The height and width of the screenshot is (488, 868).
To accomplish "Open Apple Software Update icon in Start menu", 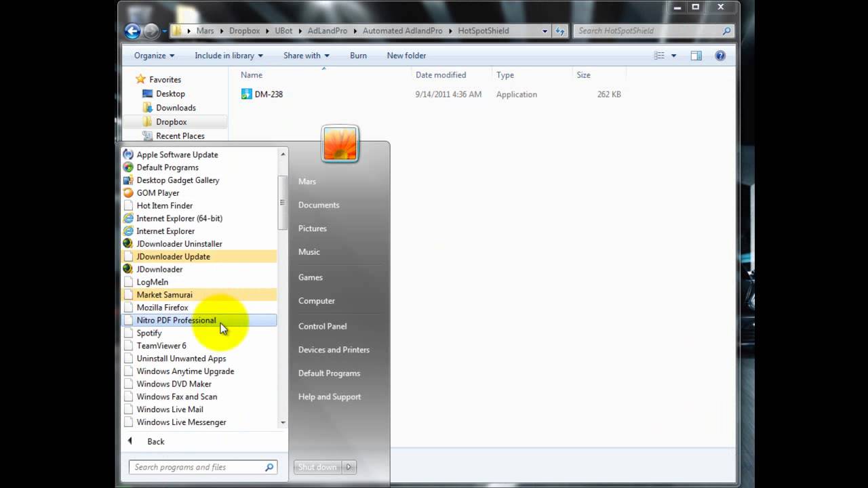I will tap(128, 155).
